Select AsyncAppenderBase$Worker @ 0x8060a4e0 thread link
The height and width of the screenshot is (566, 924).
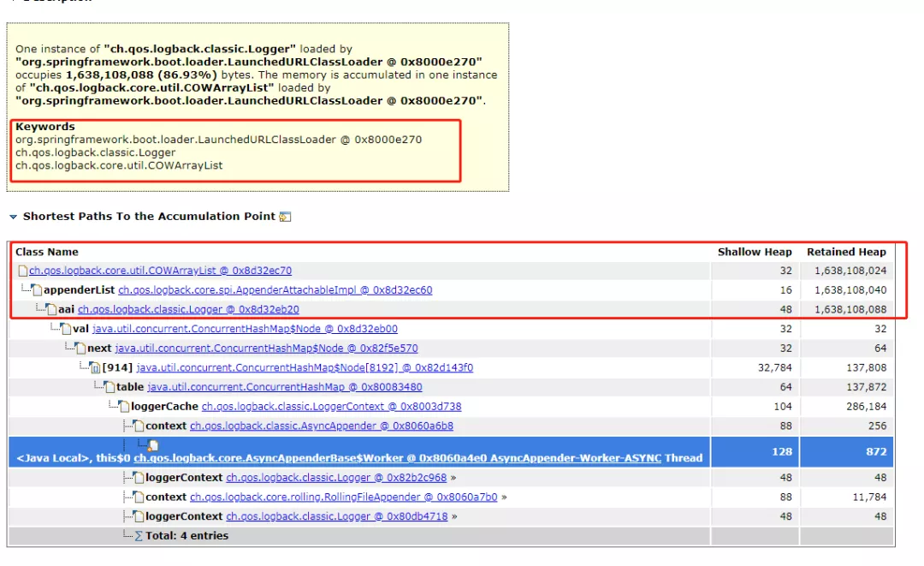pyautogui.click(x=397, y=458)
